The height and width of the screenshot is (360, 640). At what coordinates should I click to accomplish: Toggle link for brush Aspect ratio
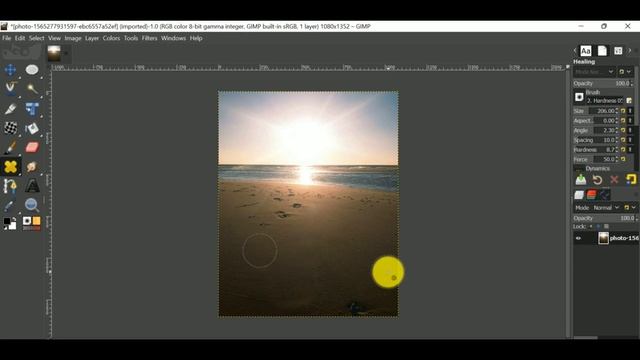pyautogui.click(x=630, y=120)
